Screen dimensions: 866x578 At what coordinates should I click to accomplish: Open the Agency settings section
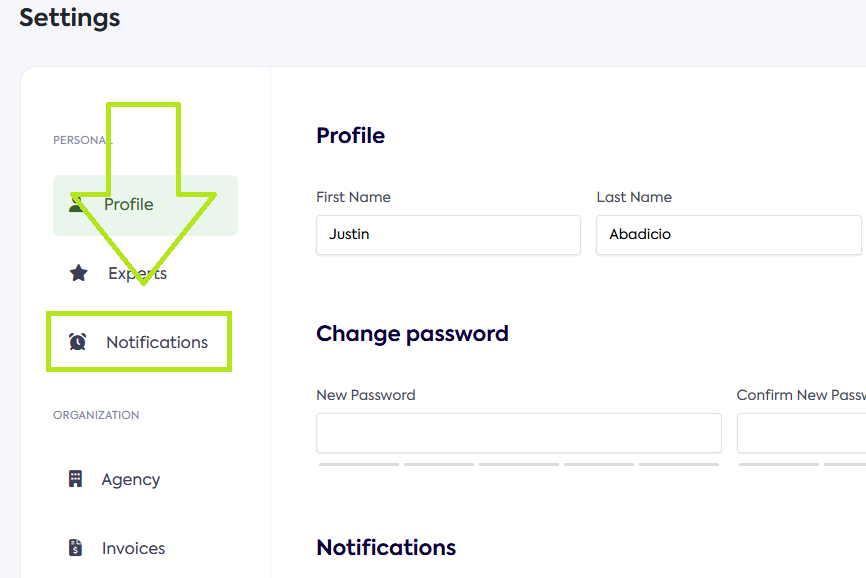[x=130, y=479]
